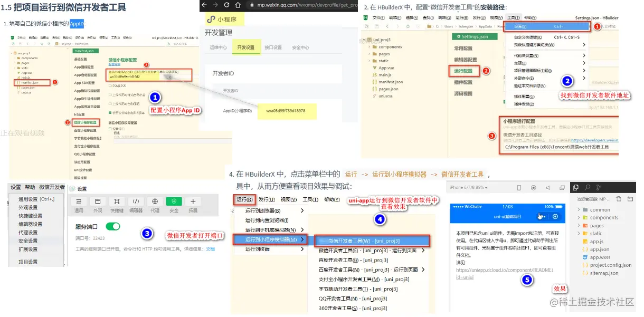Viewport: 644px width, 317px height.
Task: Select iPhone 6/7/8 85% device dropdown
Action: click(468, 187)
